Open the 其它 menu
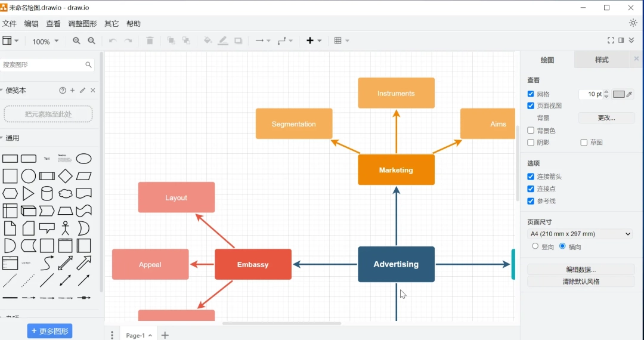Screen dimensions: 644x340 [112, 24]
